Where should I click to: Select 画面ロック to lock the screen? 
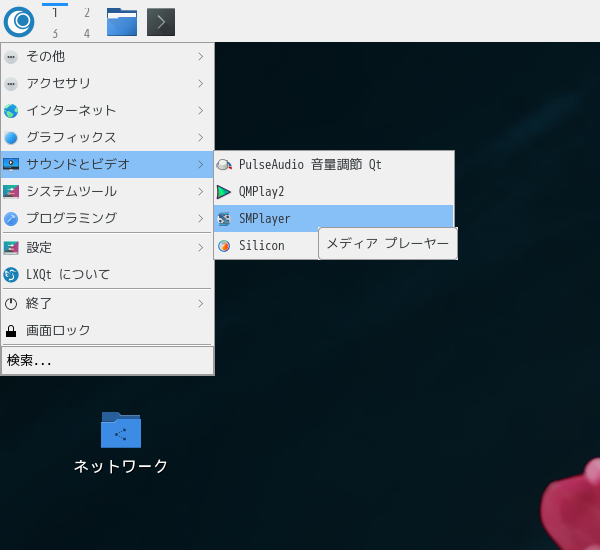click(x=107, y=331)
